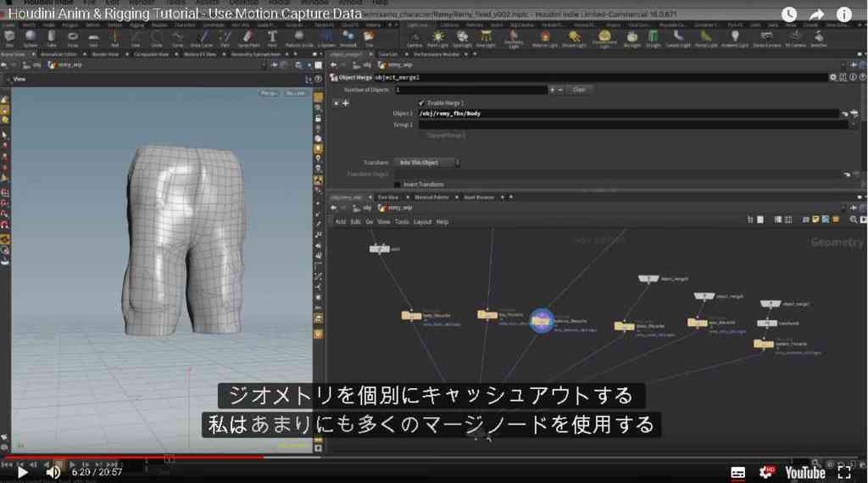Screen dimensions: 868x483
Task: Select the Spray Paint shelf tool
Action: click(248, 38)
